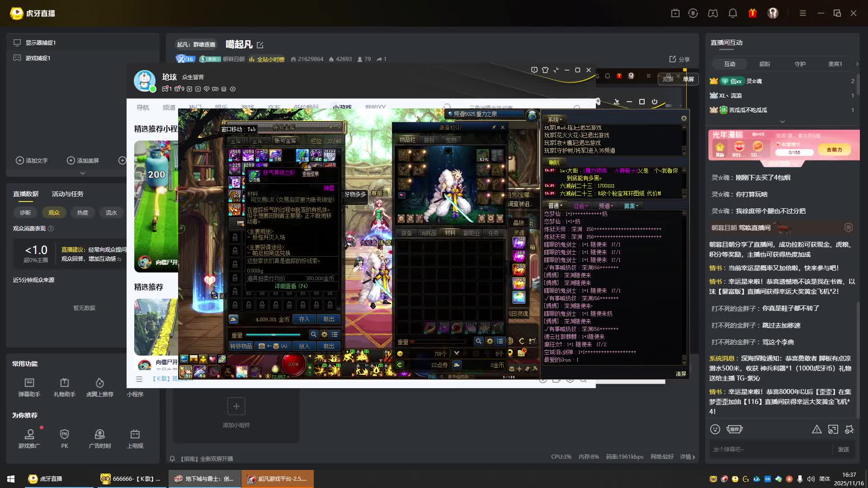Open 上电视 TV feature
The image size is (868, 488).
(135, 434)
